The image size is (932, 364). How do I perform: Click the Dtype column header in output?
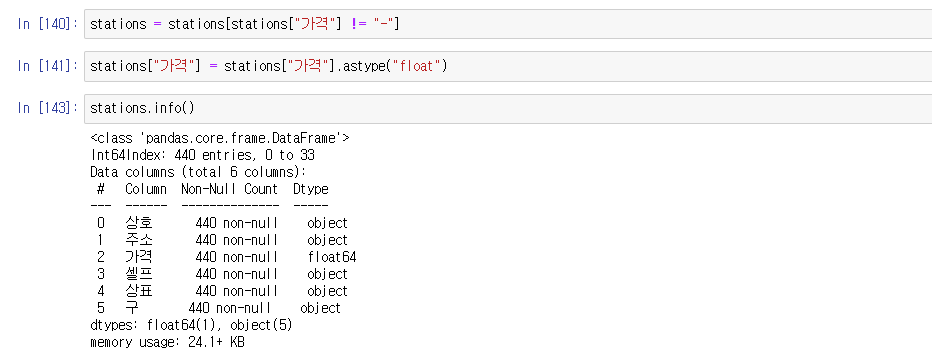tap(311, 189)
